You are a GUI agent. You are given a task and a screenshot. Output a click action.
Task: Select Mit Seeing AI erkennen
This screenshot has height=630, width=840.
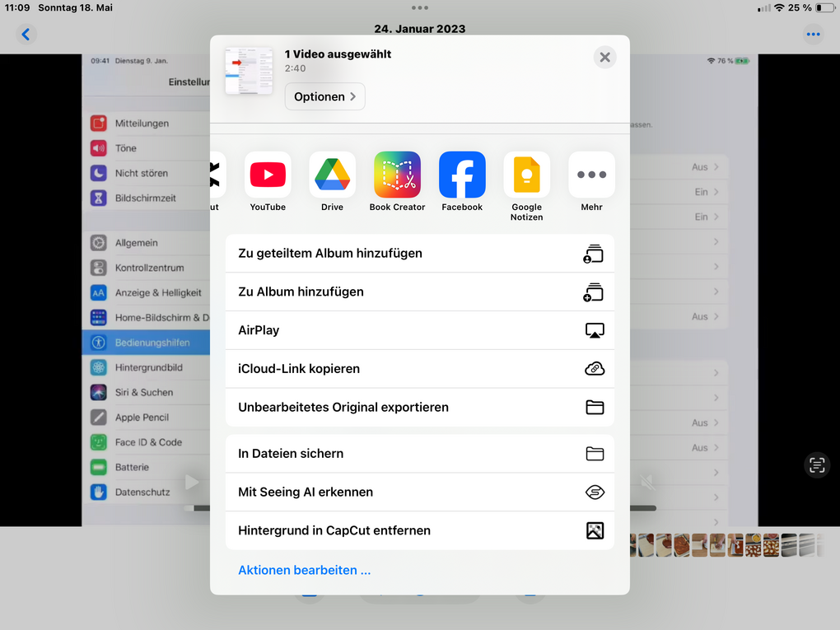(x=419, y=492)
